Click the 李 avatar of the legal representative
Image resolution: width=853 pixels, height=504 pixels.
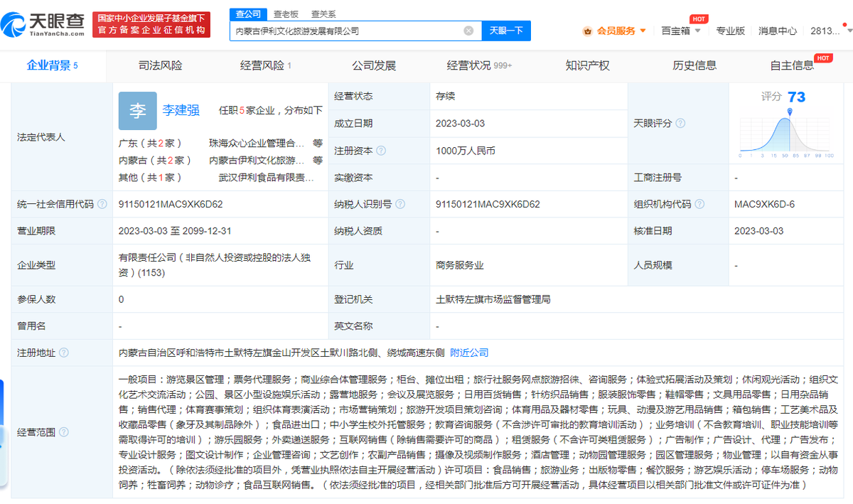[137, 111]
